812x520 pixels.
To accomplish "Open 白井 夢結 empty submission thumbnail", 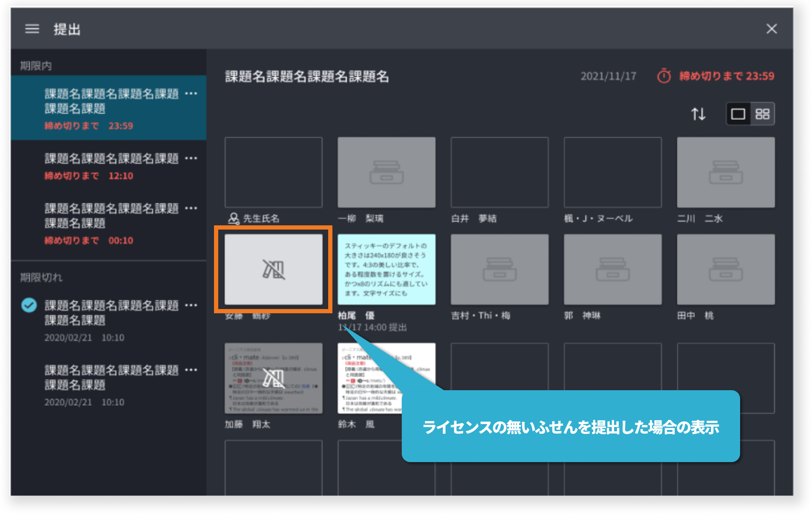I will point(499,172).
